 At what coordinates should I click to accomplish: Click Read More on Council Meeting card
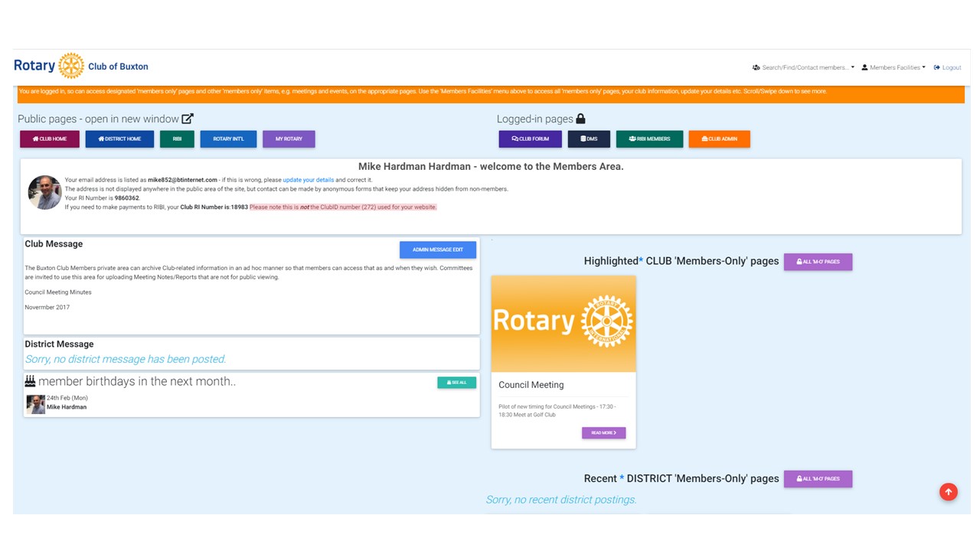tap(603, 432)
